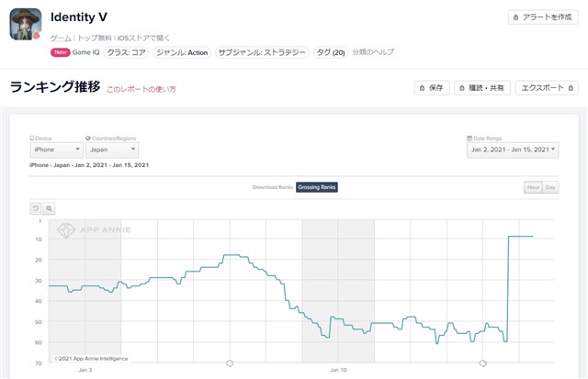Image resolution: width=588 pixels, height=379 pixels.
Task: Open the Jan 2, 2021 - Jan 15, 2021 date range dropdown
Action: (x=513, y=150)
